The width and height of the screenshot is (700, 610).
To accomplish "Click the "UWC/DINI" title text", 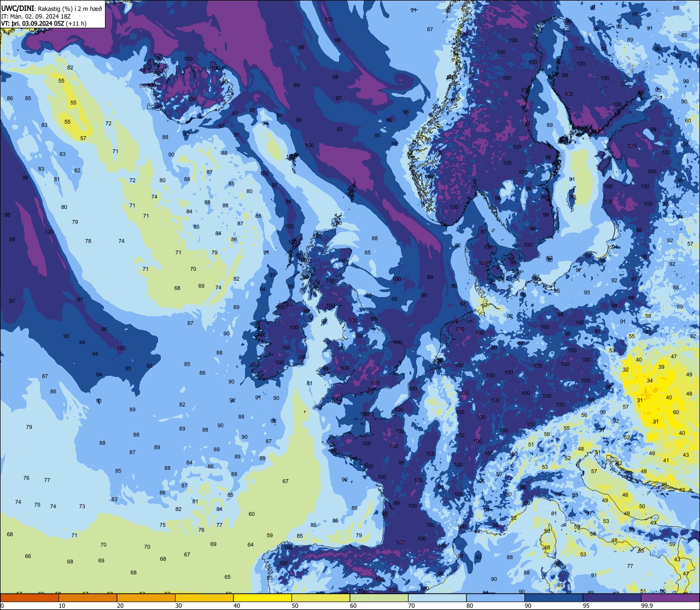I will pos(18,8).
